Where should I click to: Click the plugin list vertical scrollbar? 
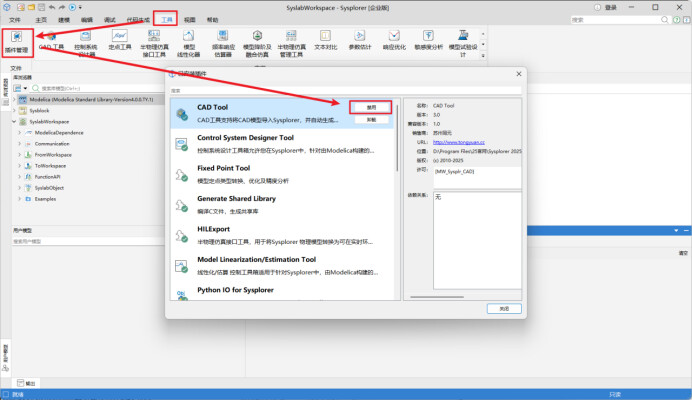pyautogui.click(x=397, y=138)
